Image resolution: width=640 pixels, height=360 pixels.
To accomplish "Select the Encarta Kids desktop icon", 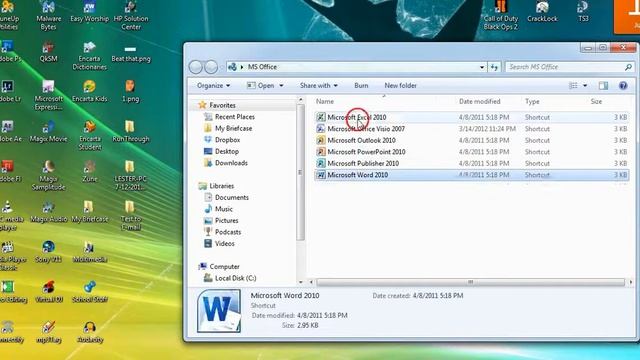I will click(x=89, y=91).
